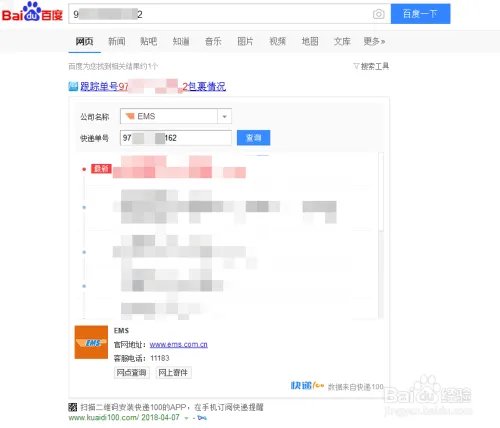Click the 百度一下 search button
Image resolution: width=500 pixels, height=428 pixels.
point(420,14)
